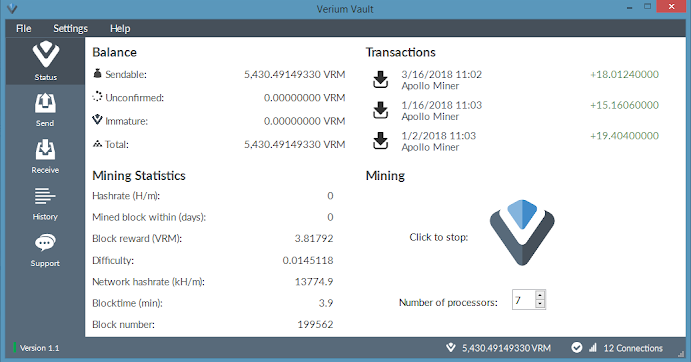Minimize the Verium Vault window
Viewport: 691px width, 362px height.
click(629, 7)
